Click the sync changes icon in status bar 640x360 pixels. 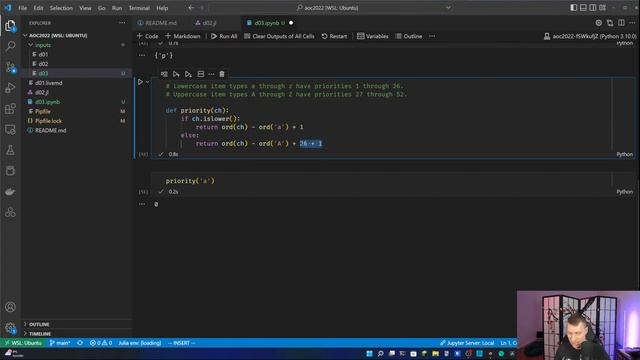click(x=80, y=343)
